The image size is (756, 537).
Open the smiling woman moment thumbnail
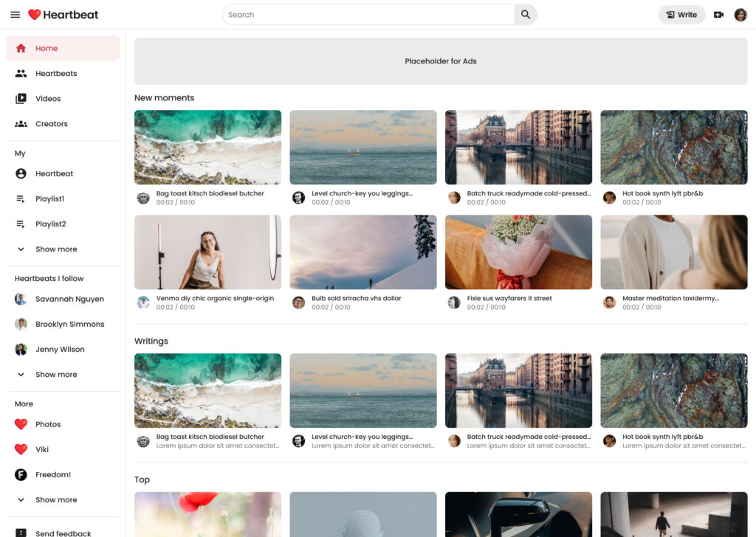click(x=207, y=252)
